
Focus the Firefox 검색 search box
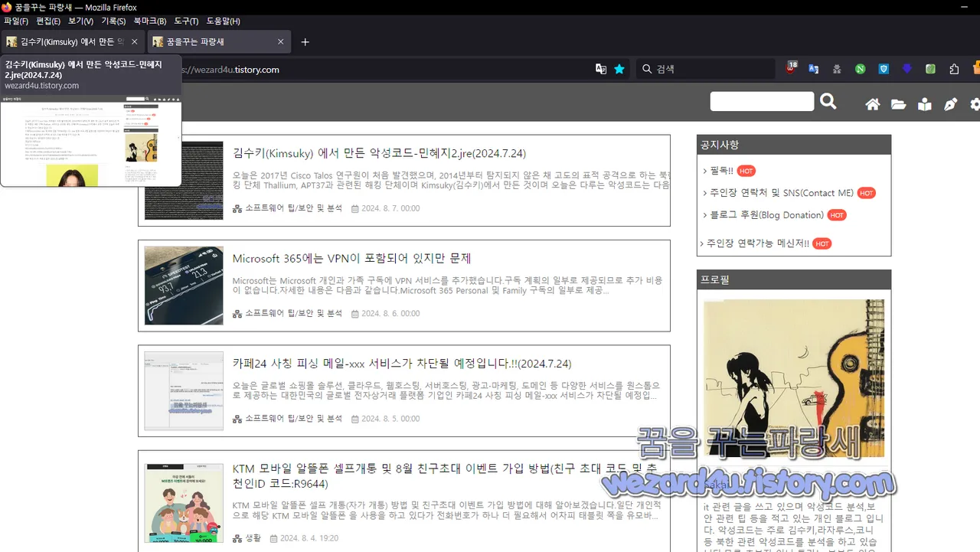706,69
